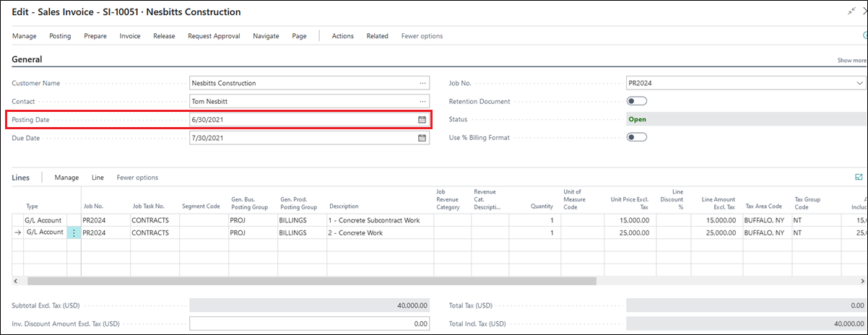The width and height of the screenshot is (868, 335).
Task: Toggle Use % Billing Format switch
Action: [636, 137]
